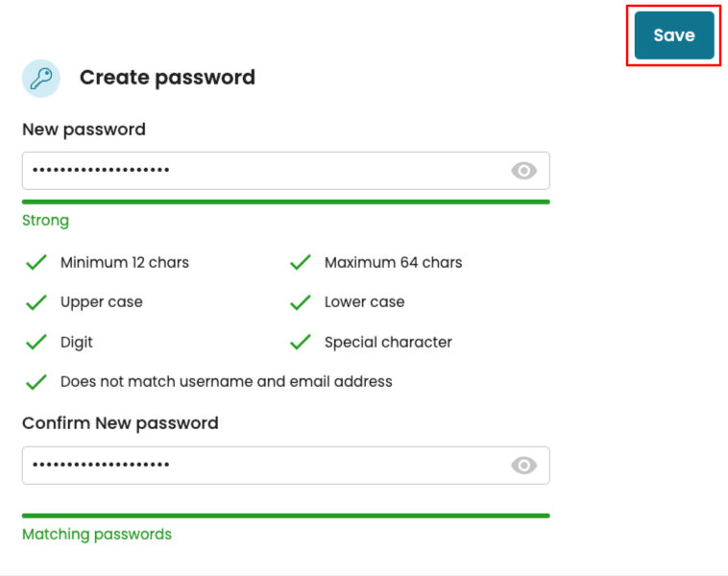The width and height of the screenshot is (728, 576).
Task: Click the key icon beside Create password
Action: (x=41, y=78)
